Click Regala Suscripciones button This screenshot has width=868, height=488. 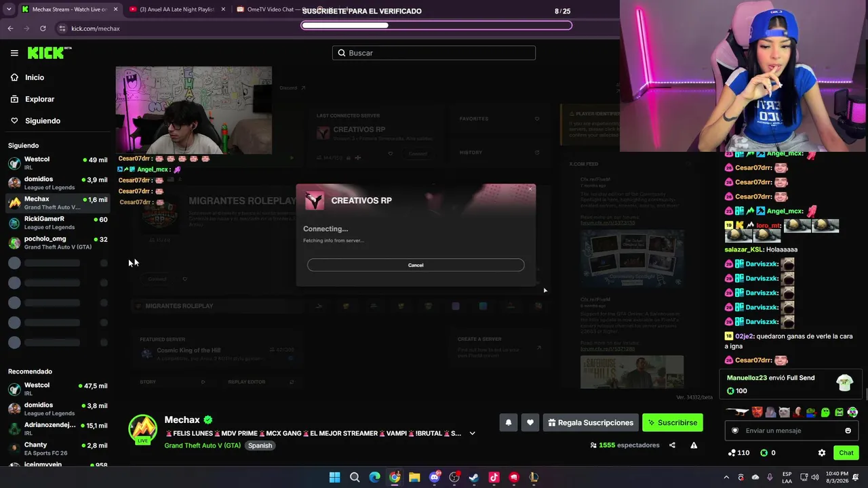591,422
